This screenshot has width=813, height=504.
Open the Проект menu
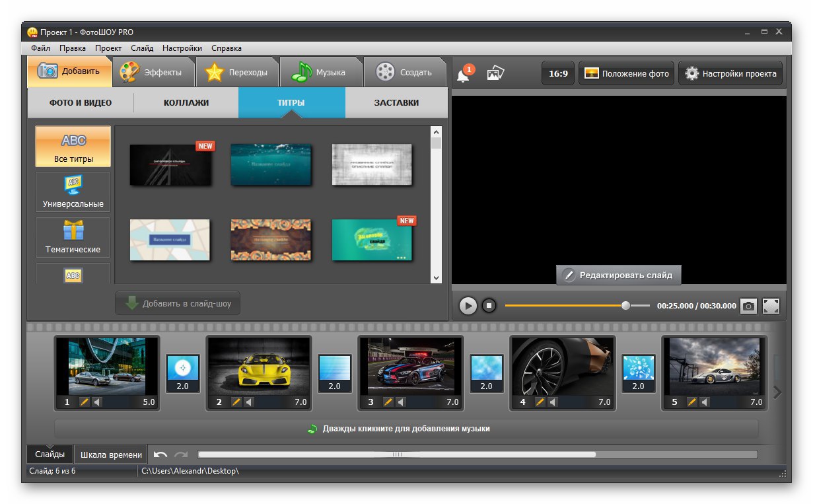108,48
